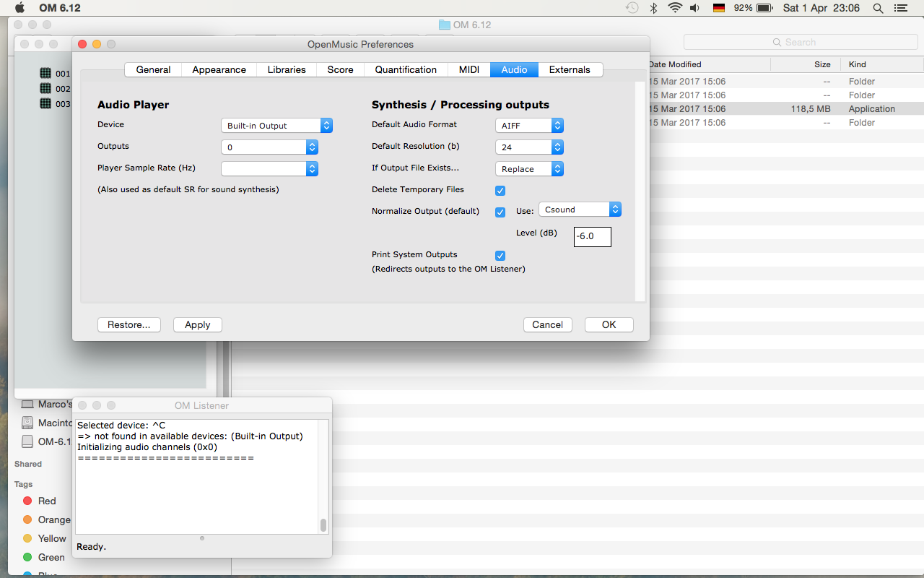Click 'Ready.' status text in OM Listener

pyautogui.click(x=92, y=546)
